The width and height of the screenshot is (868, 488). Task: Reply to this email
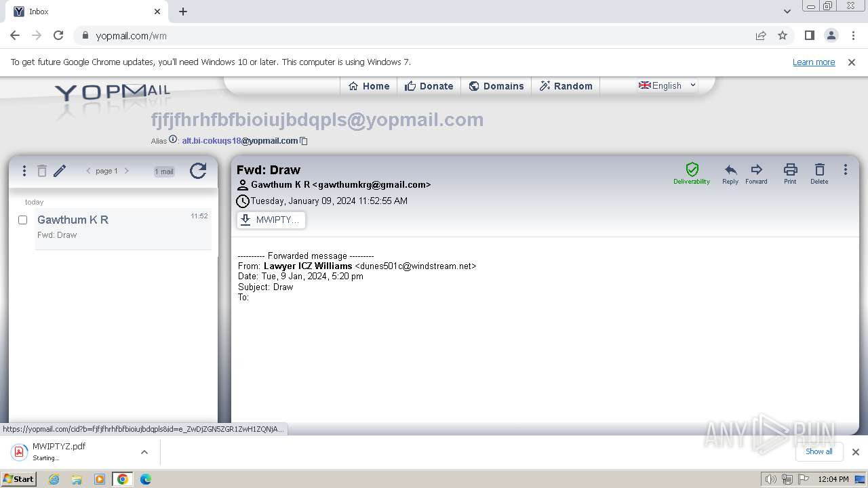730,174
